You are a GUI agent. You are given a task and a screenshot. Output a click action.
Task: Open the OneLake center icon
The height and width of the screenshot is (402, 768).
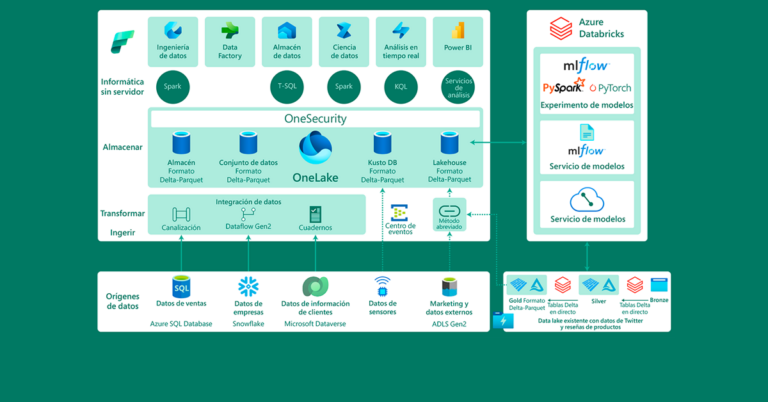(316, 148)
